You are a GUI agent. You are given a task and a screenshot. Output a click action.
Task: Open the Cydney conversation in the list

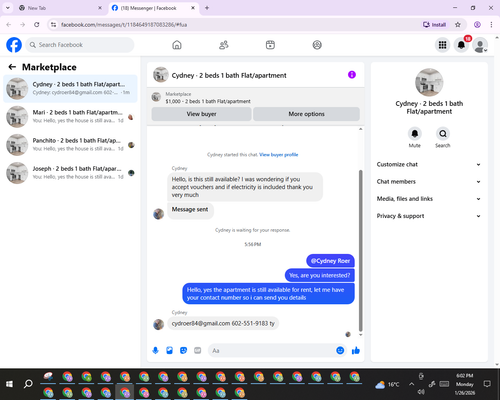coord(70,89)
